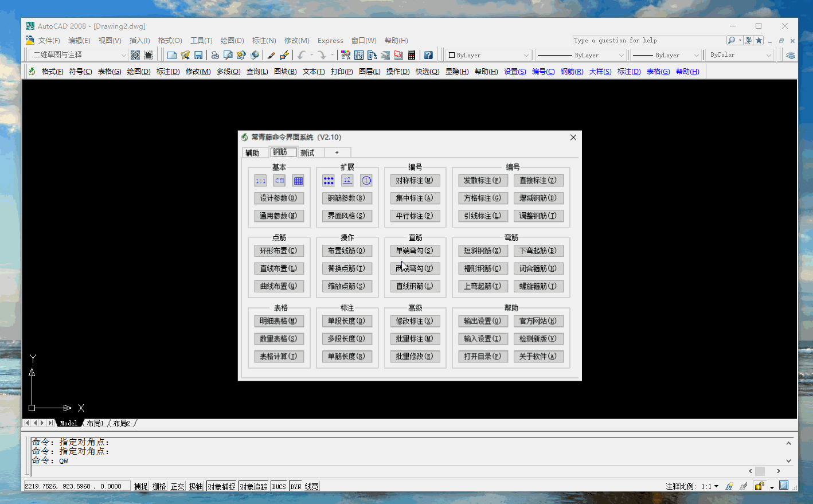Viewport: 813px width, 504px height.
Task: Click the Type a question for help field
Action: pos(648,40)
